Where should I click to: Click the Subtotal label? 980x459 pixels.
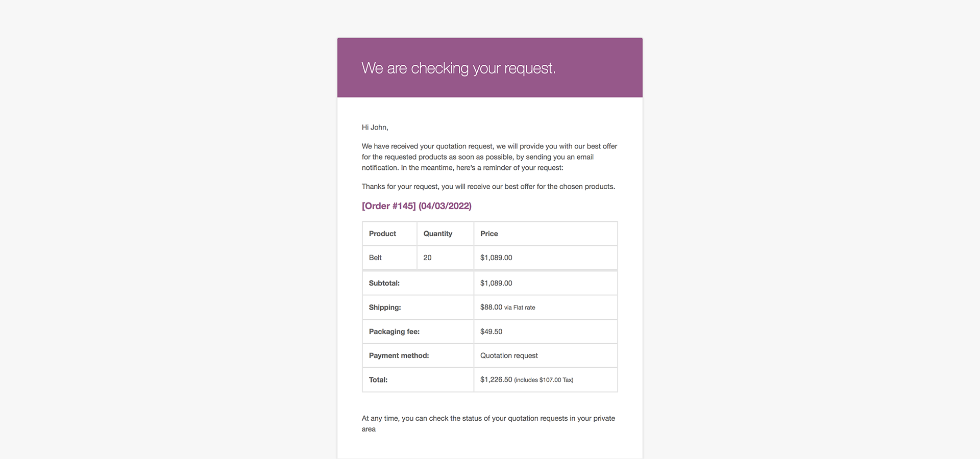tap(384, 283)
